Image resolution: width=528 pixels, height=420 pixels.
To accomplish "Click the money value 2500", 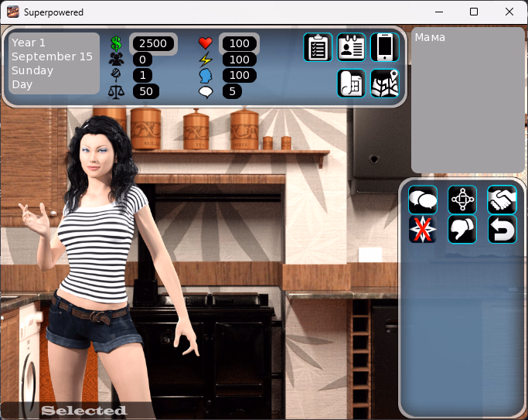I will pos(153,44).
